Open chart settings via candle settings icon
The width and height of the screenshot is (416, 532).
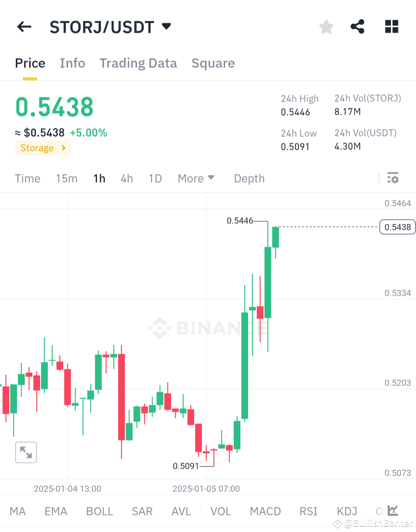[x=393, y=178]
